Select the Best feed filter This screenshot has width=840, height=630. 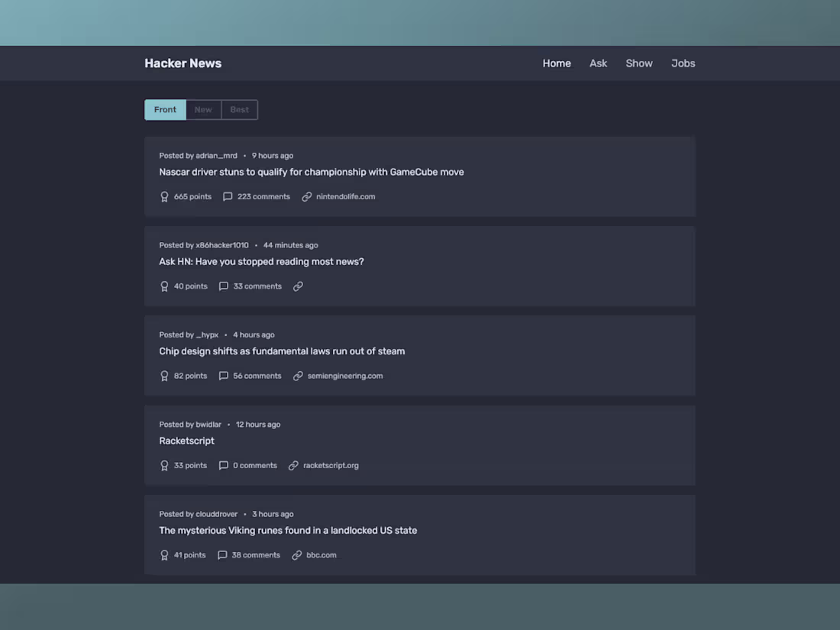239,109
